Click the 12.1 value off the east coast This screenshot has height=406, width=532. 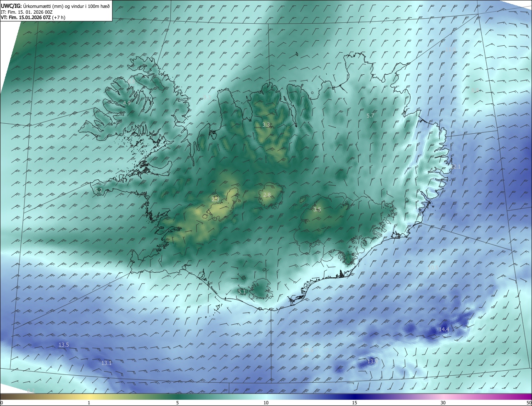tap(456, 166)
